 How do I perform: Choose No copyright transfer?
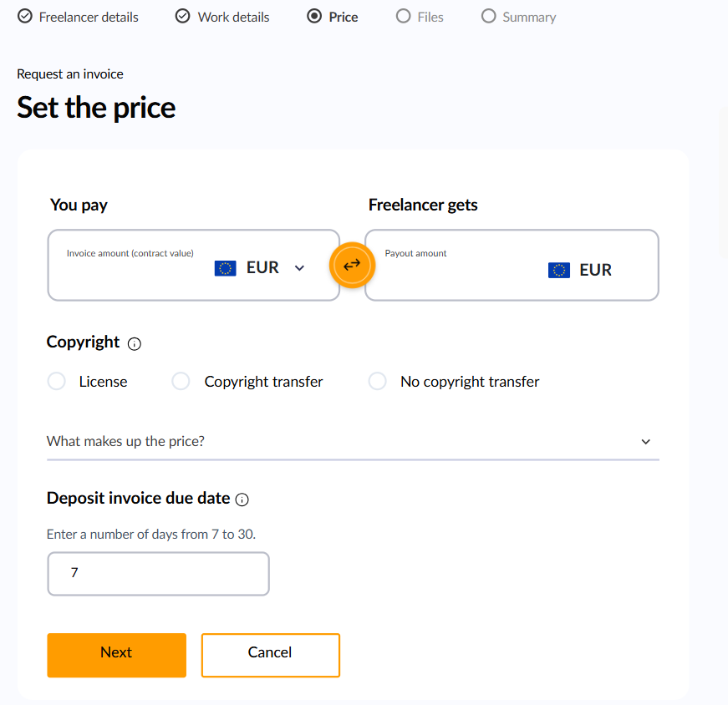[x=378, y=382]
